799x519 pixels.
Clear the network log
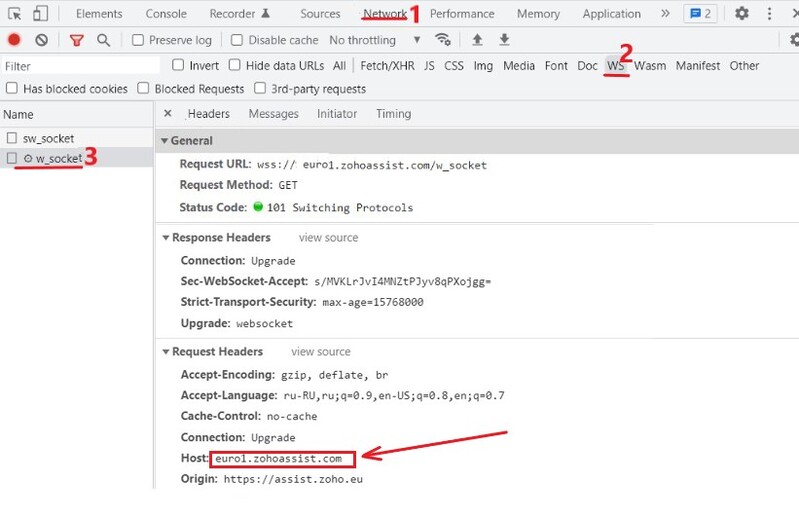coord(42,40)
